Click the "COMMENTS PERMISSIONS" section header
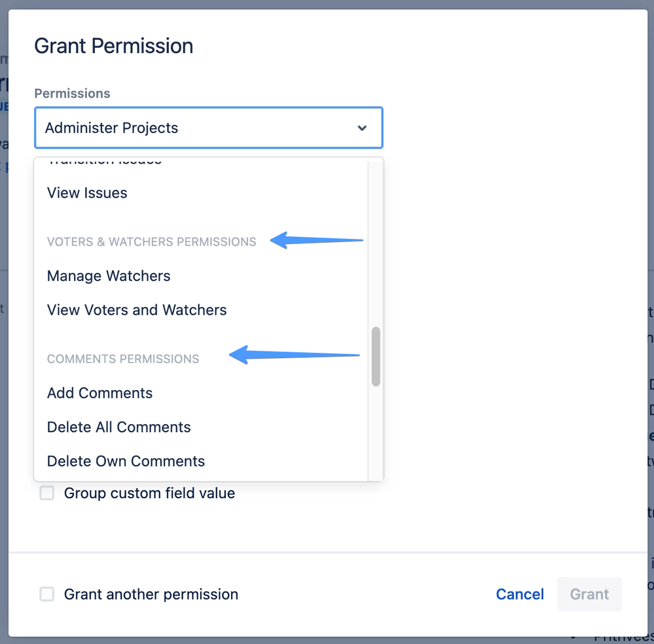The image size is (654, 644). click(122, 359)
